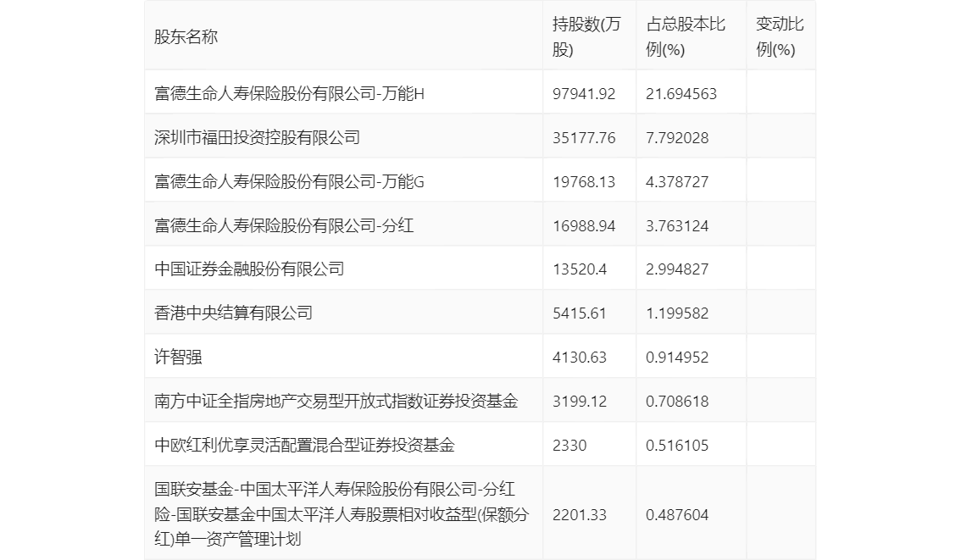Image resolution: width=961 pixels, height=560 pixels.
Task: Select the value 13520.4
Action: [x=579, y=269]
